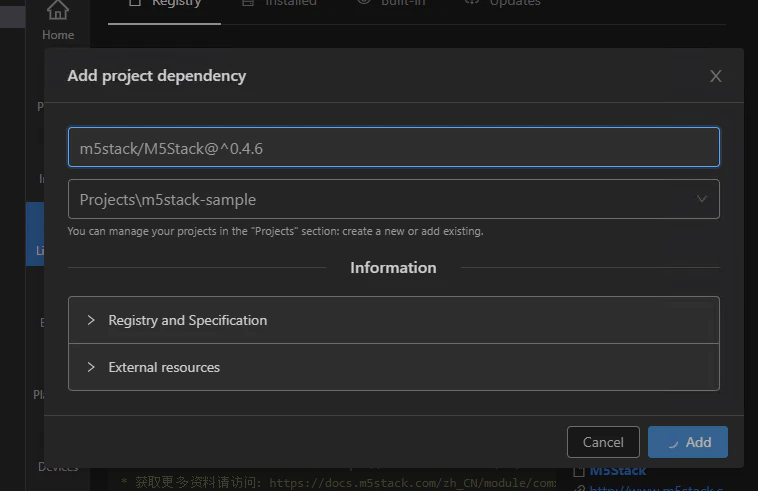The width and height of the screenshot is (758, 491).
Task: Expand Registry and Specification section
Action: [x=394, y=320]
